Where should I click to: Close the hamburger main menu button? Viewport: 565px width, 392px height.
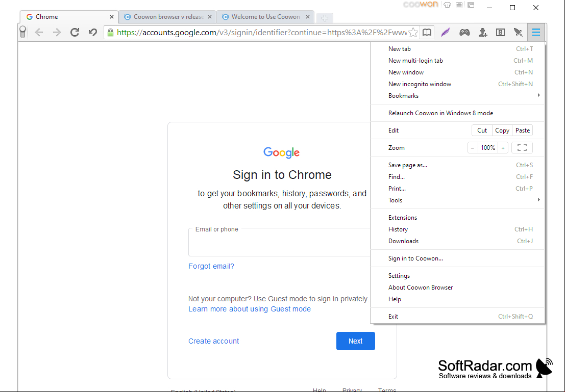536,33
